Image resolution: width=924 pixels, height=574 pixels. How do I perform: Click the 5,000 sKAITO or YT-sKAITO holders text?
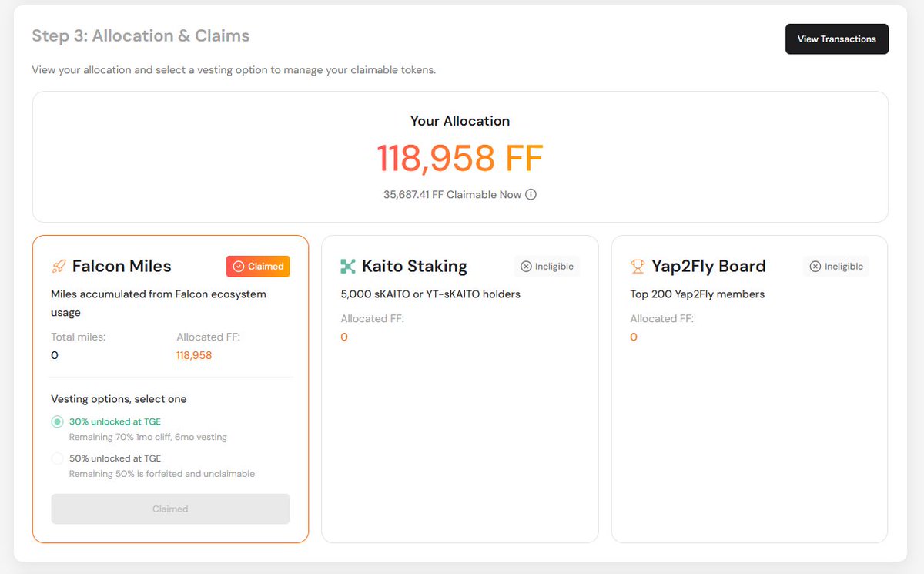(x=431, y=294)
